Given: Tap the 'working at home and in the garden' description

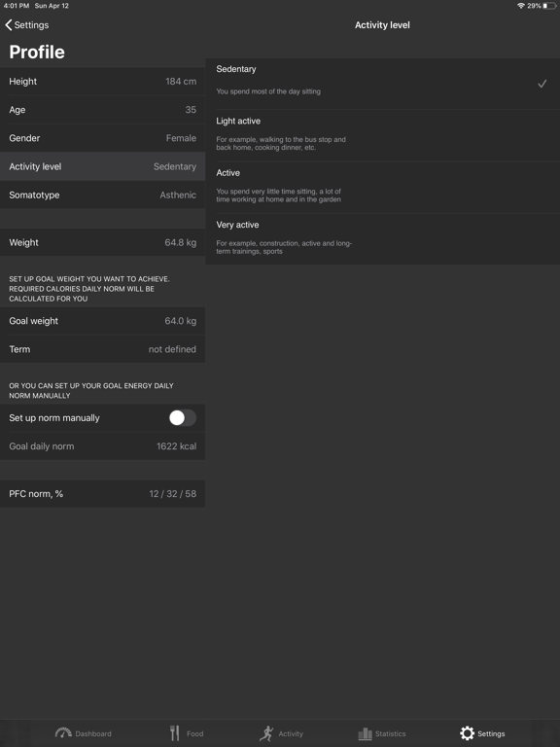Looking at the screenshot, I should coord(279,196).
